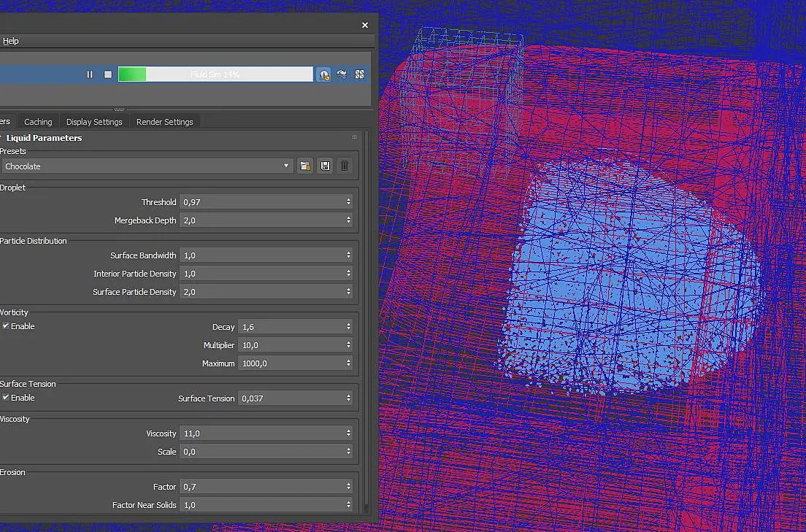Click the Interior Particle Density spinner arrows

point(348,274)
